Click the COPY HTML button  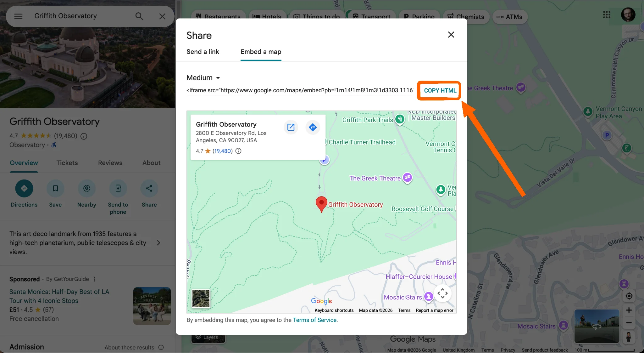(x=440, y=91)
